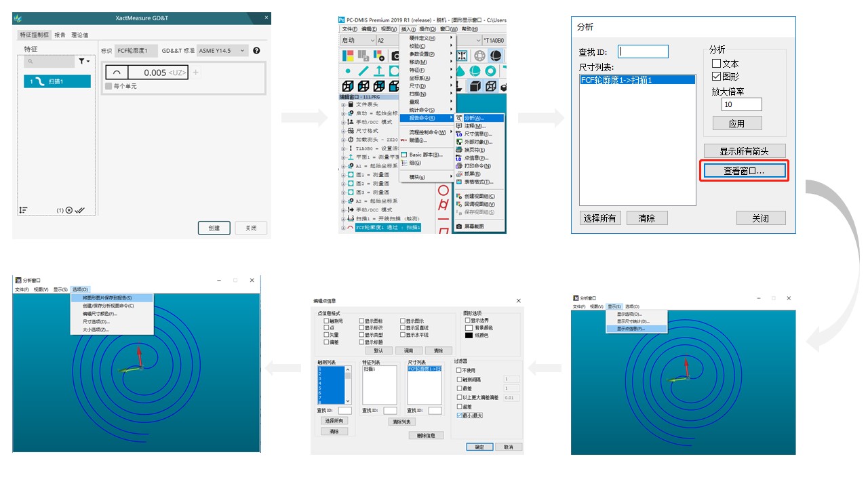Image resolution: width=868 pixels, height=488 pixels.
Task: Click the clear selection circled-X icon
Action: point(69,211)
